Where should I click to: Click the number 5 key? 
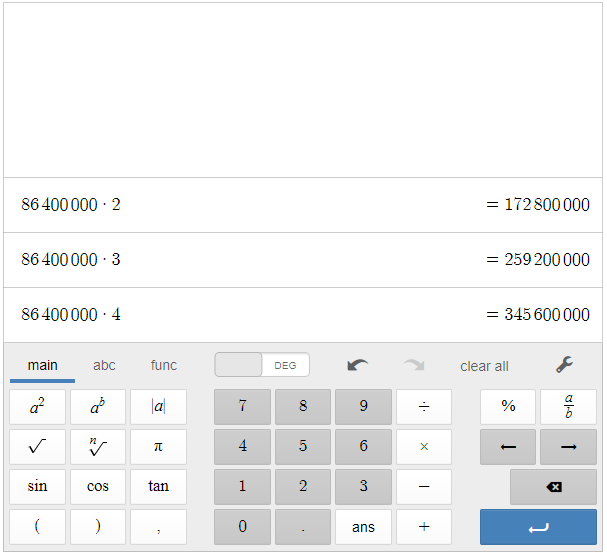click(303, 447)
